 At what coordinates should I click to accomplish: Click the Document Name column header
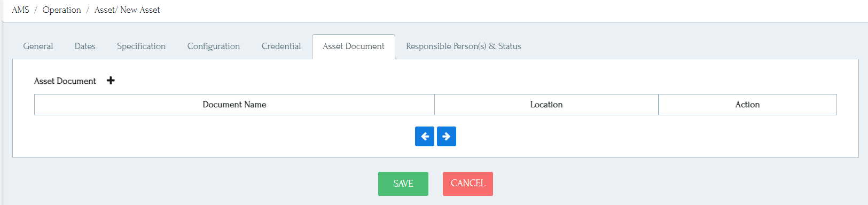click(234, 105)
